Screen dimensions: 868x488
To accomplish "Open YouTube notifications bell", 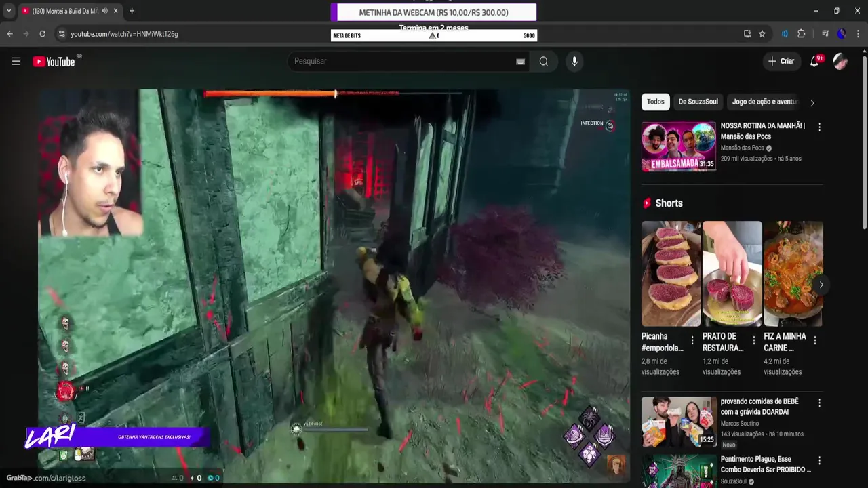I will [x=815, y=62].
